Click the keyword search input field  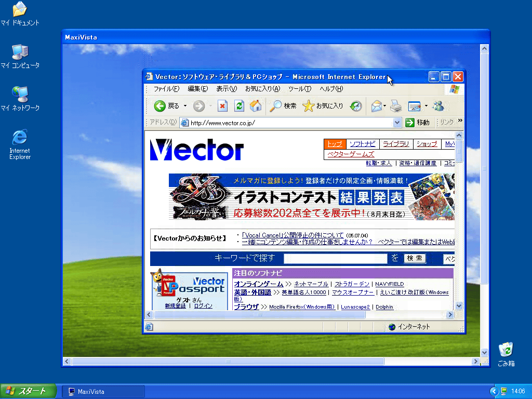click(x=335, y=259)
